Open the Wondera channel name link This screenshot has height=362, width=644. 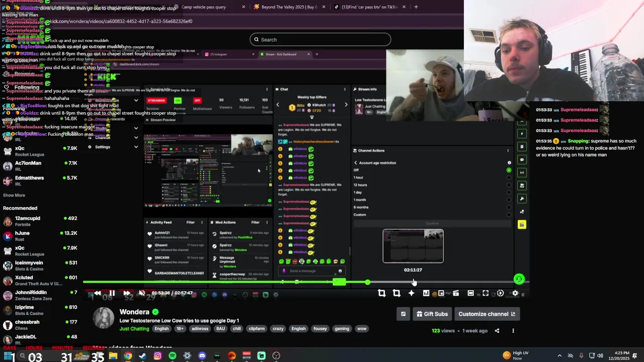(134, 312)
